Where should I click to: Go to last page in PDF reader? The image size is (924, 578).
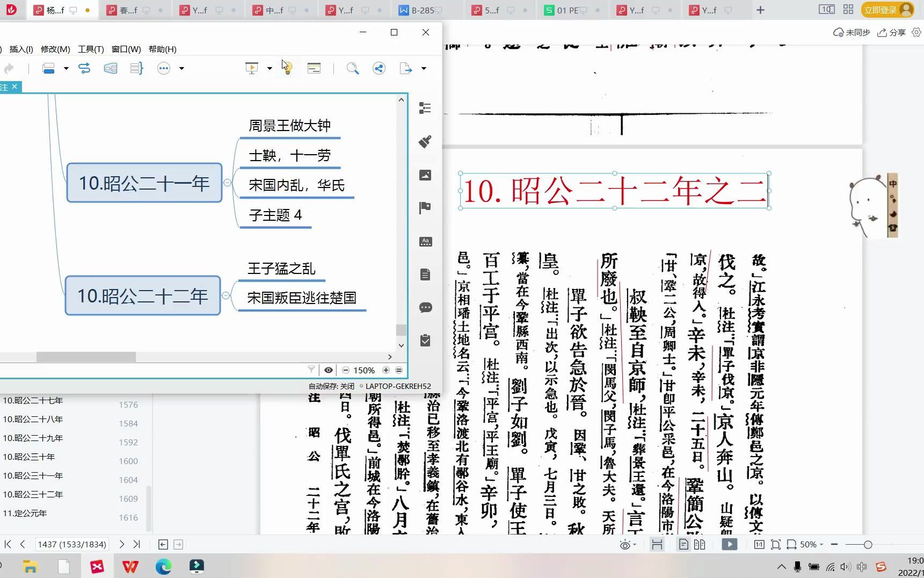pyautogui.click(x=137, y=544)
